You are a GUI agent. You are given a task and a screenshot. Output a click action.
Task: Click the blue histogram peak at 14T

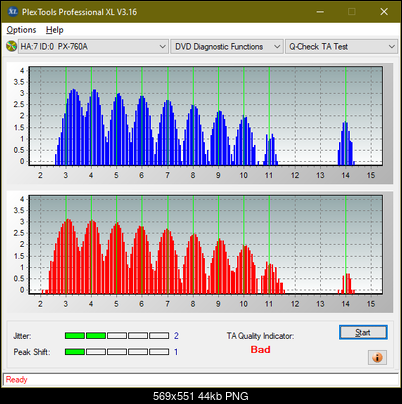[x=345, y=143]
